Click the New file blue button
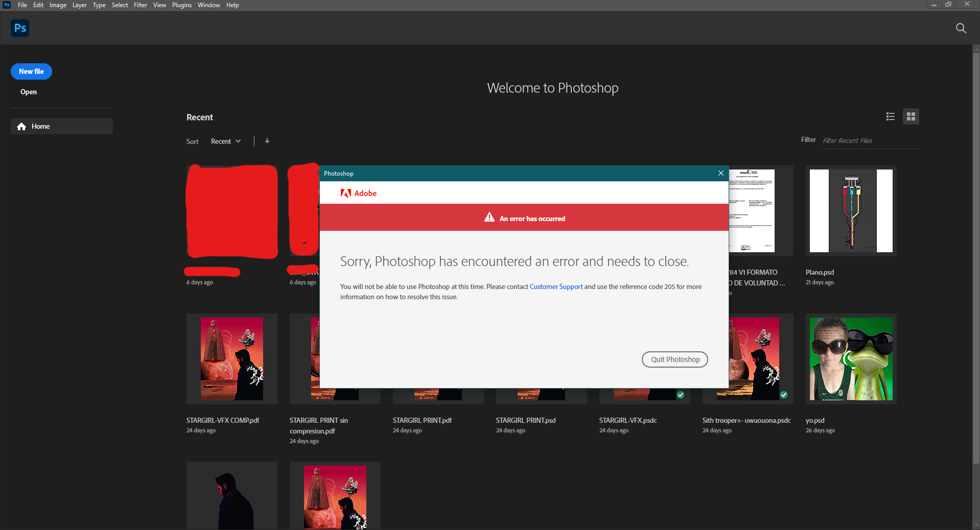Viewport: 980px width, 530px height. click(31, 71)
